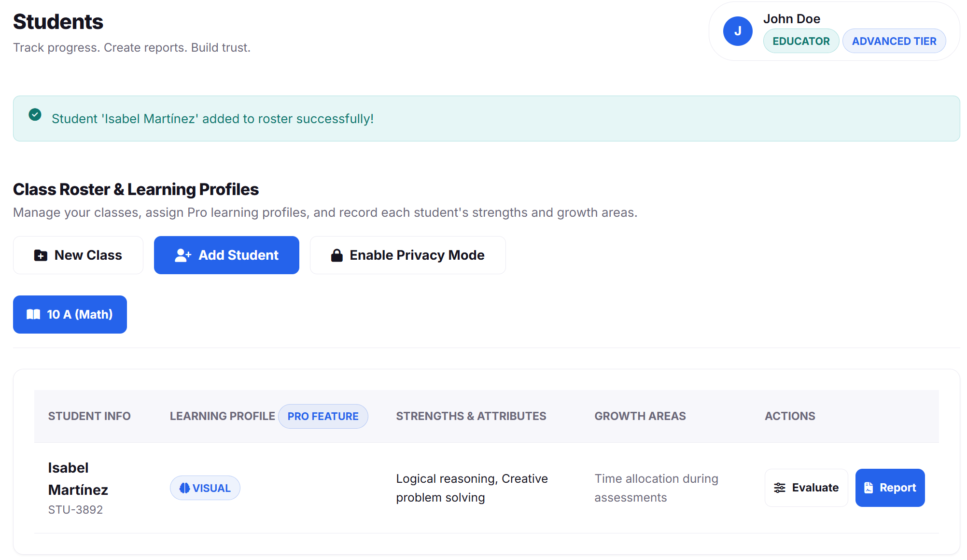Image resolution: width=967 pixels, height=560 pixels.
Task: Click the brain icon in VISUAL badge
Action: tap(184, 488)
